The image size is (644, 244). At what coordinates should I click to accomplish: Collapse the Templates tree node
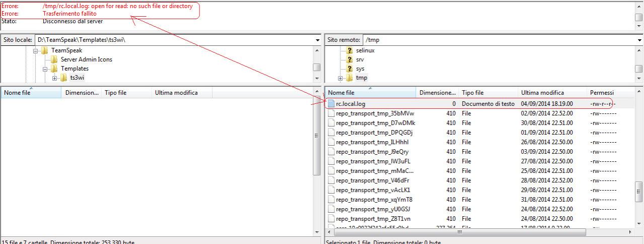[x=45, y=69]
